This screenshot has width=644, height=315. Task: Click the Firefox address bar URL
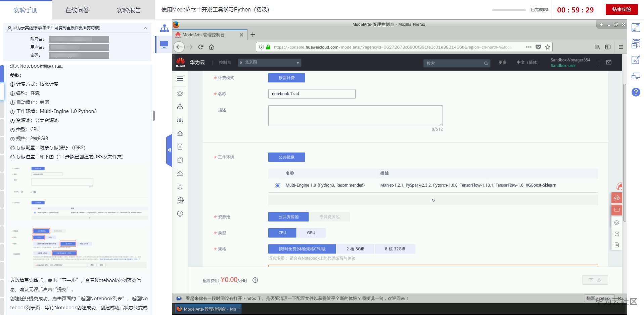(393, 47)
